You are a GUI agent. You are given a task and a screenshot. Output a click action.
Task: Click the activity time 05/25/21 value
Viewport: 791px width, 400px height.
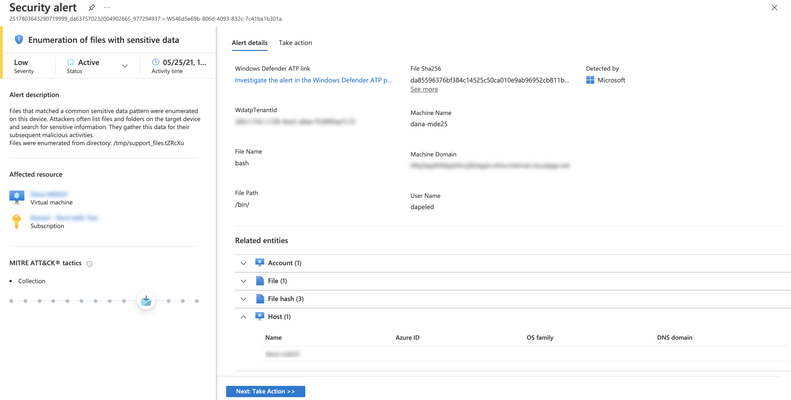pos(184,63)
